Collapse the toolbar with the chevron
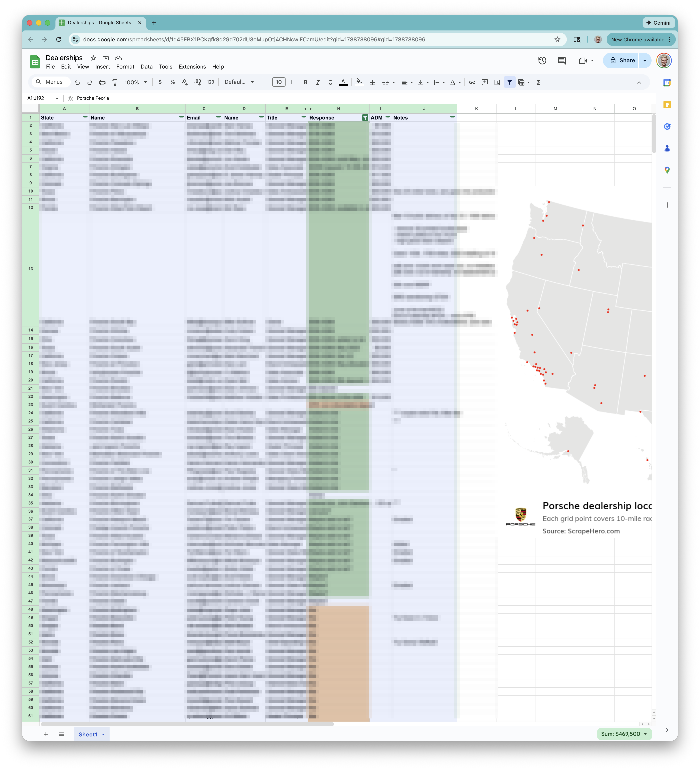700x770 pixels. click(x=639, y=82)
